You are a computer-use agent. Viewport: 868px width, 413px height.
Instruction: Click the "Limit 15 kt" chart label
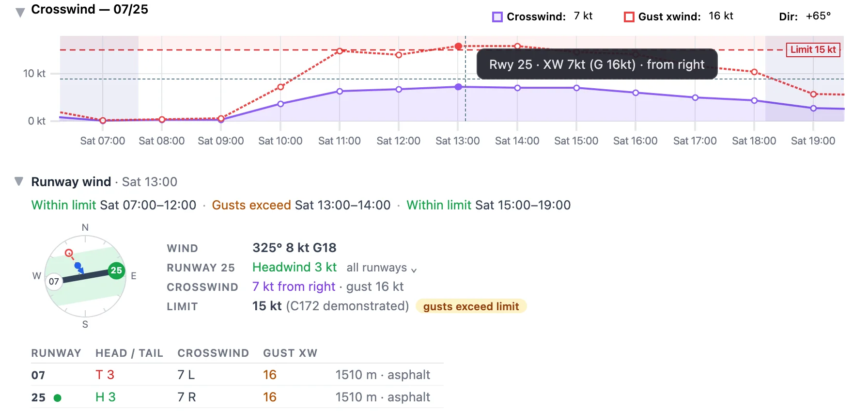pyautogui.click(x=813, y=49)
